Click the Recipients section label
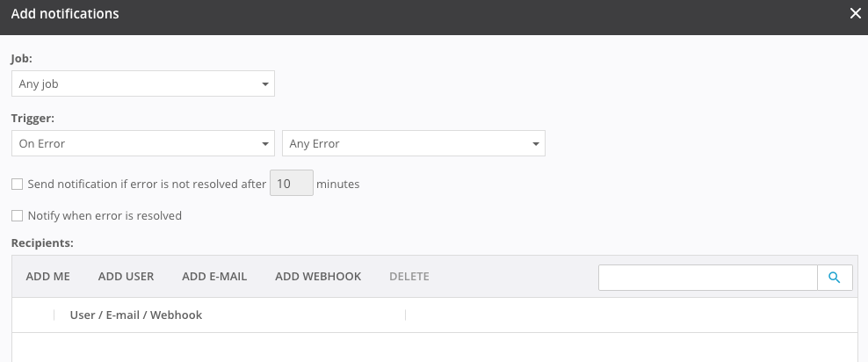868x362 pixels. tap(42, 242)
